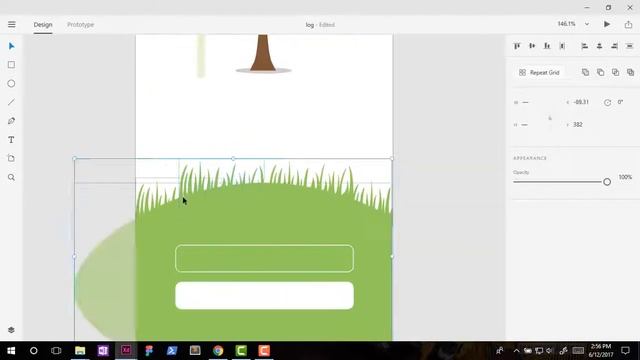
Task: Click the Align Top icon
Action: point(517,46)
